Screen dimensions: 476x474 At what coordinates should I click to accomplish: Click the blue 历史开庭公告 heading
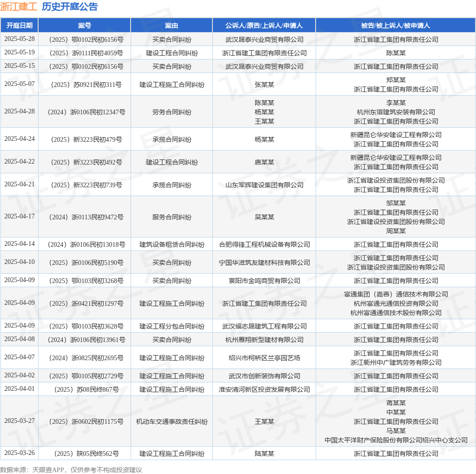click(70, 7)
